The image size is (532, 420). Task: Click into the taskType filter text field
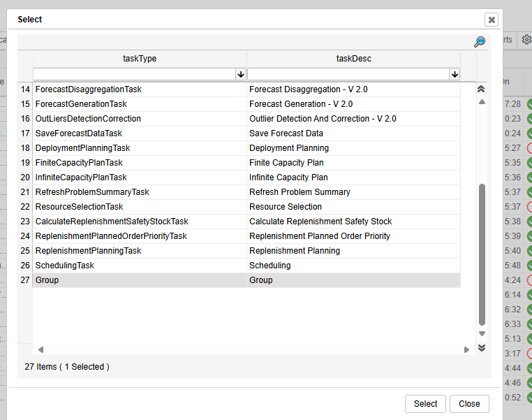click(134, 74)
